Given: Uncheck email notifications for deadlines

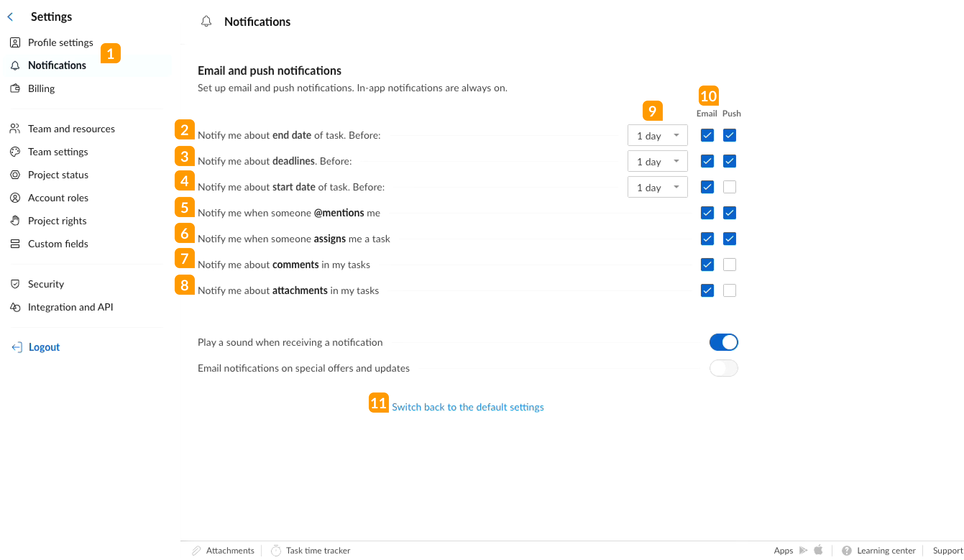Looking at the screenshot, I should pyautogui.click(x=707, y=161).
